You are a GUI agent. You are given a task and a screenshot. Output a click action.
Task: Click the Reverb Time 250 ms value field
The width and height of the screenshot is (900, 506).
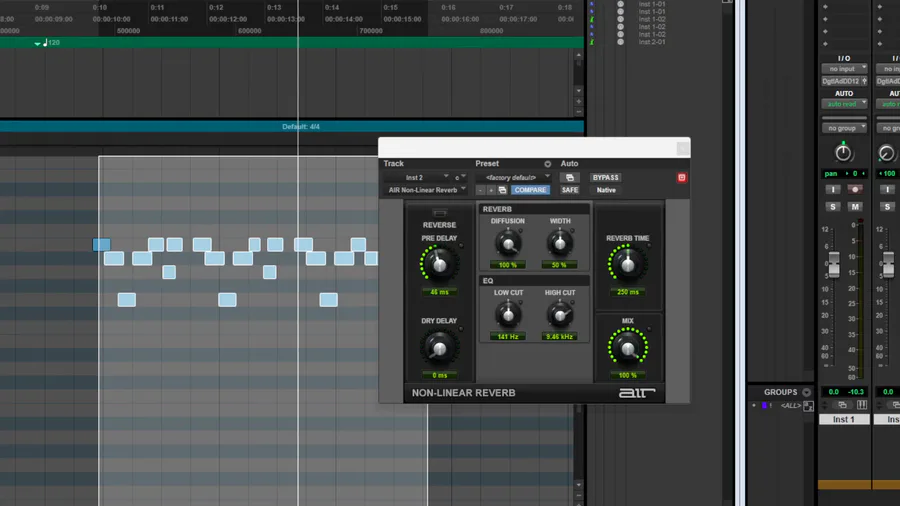[x=627, y=292]
